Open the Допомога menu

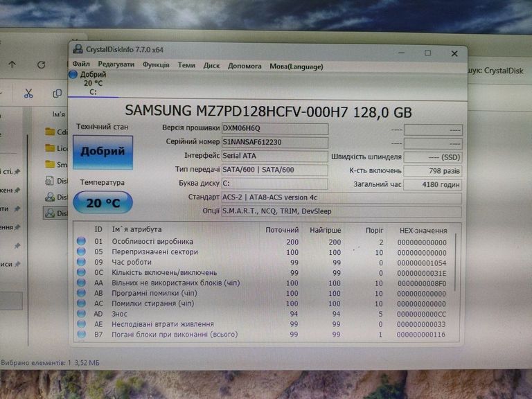pyautogui.click(x=245, y=66)
